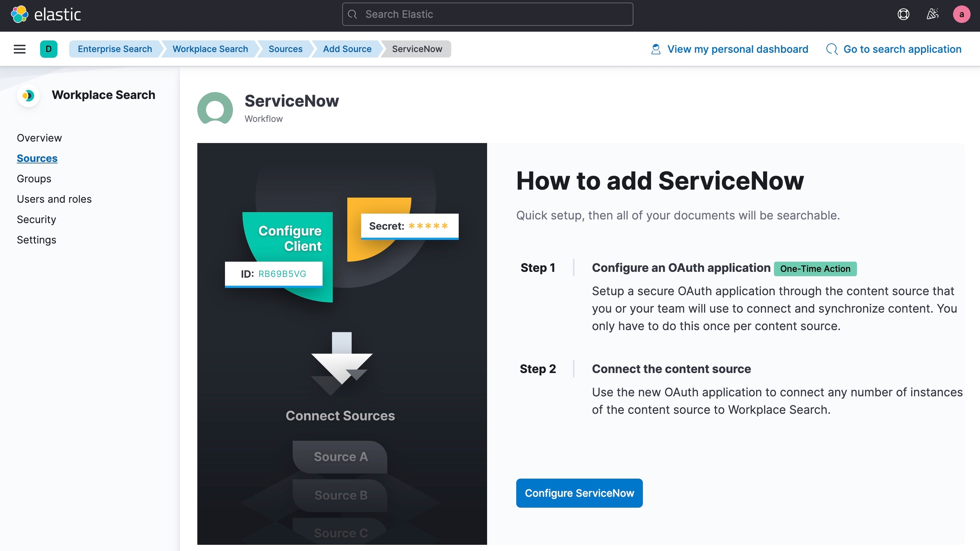Screen dimensions: 980x551
Task: Click the Settings sidebar item
Action: tap(36, 239)
